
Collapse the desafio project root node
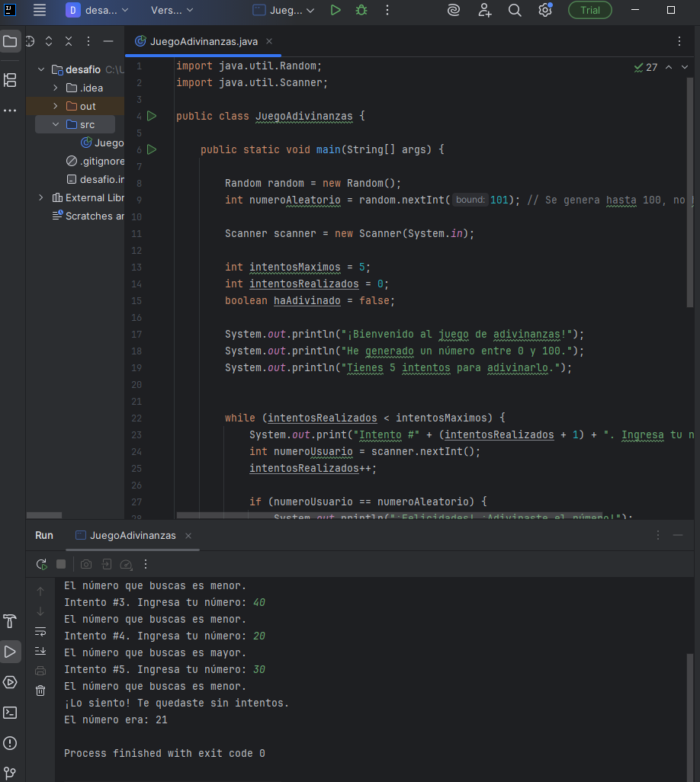(41, 69)
